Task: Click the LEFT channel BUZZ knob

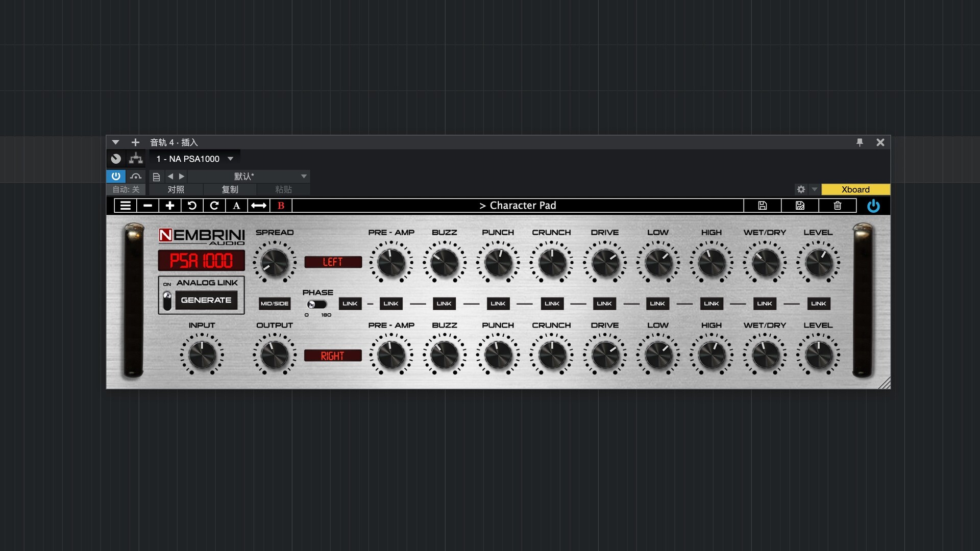Action: click(444, 263)
